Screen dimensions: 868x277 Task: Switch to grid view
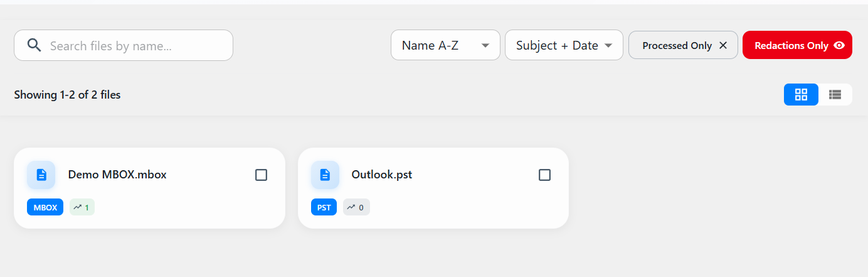click(801, 95)
